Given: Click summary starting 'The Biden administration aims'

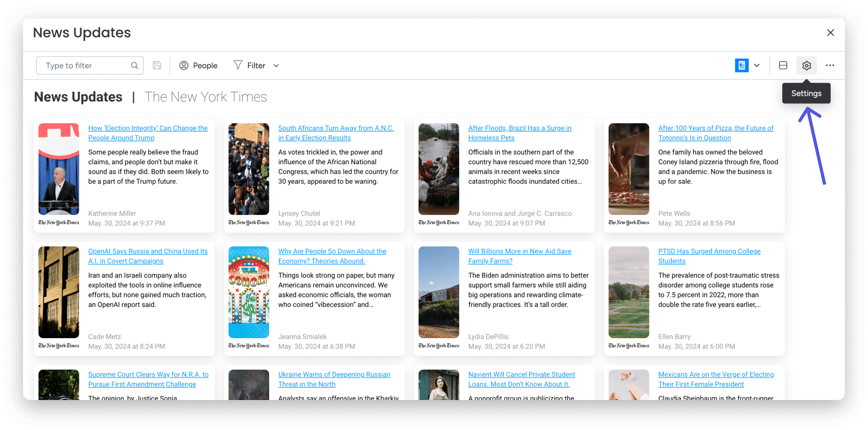Looking at the screenshot, I should click(x=528, y=290).
